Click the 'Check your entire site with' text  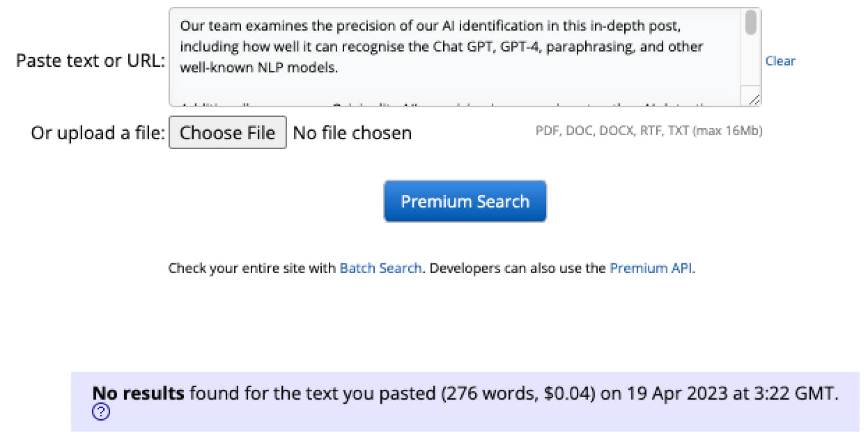click(x=252, y=268)
